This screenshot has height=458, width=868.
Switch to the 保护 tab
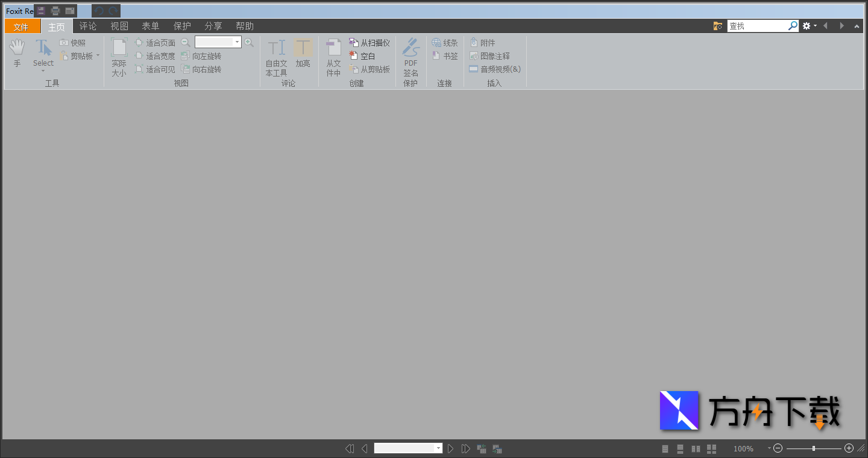pyautogui.click(x=182, y=27)
